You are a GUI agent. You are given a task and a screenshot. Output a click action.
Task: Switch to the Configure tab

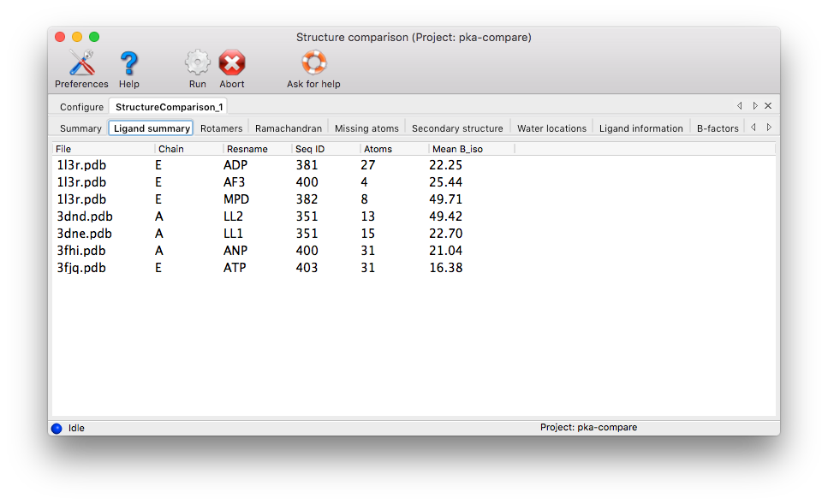[81, 107]
